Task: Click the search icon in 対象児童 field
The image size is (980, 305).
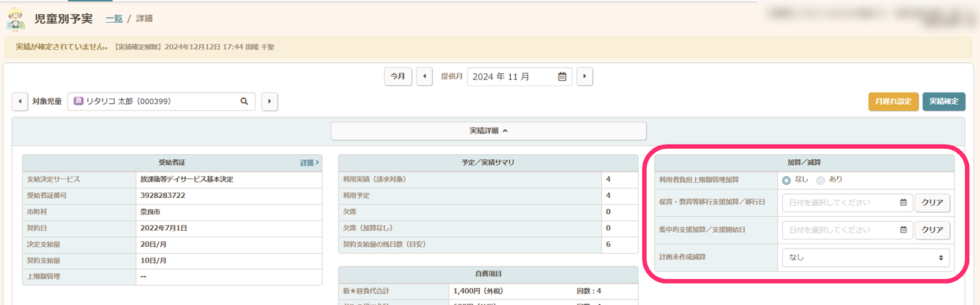Action: click(x=244, y=102)
